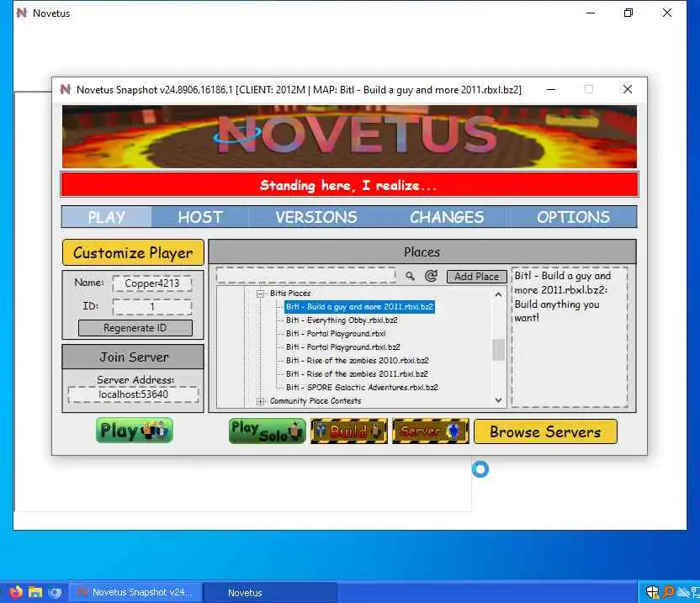This screenshot has height=603, width=700.
Task: Collapse the Bitls Places tree node
Action: pyautogui.click(x=260, y=294)
